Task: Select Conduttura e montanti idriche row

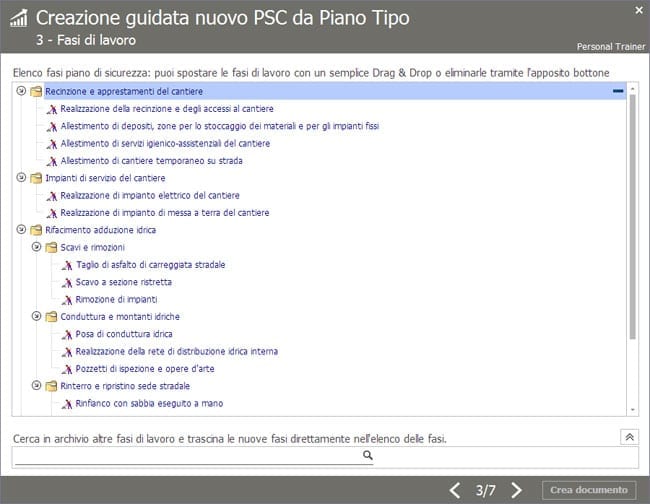Action: 120,317
